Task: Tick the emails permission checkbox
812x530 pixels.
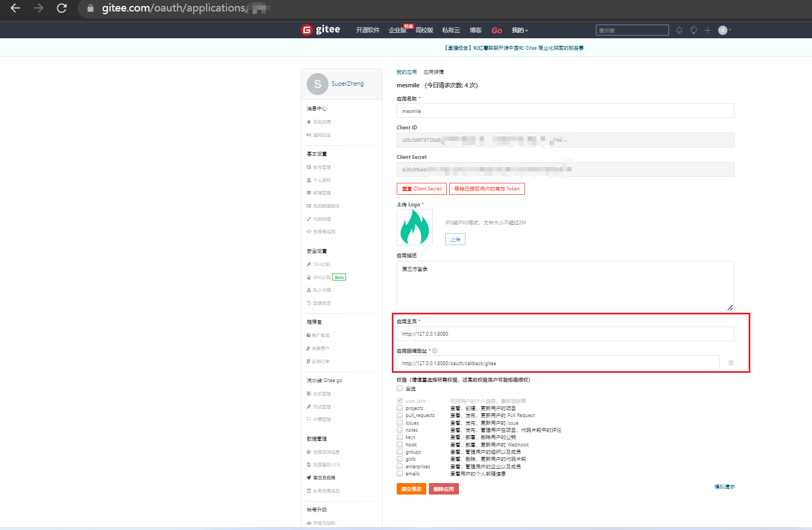Action: click(400, 474)
